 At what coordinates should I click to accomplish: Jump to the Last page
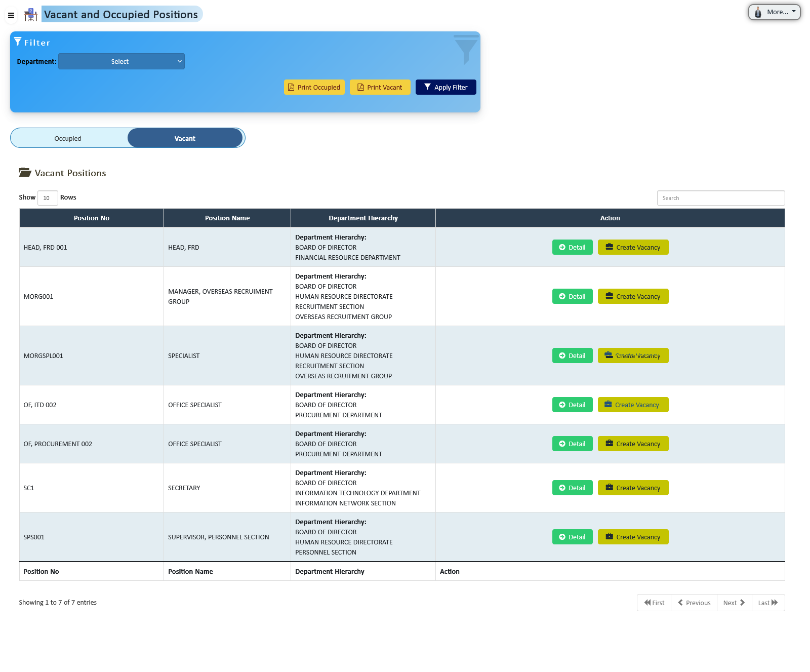point(767,603)
